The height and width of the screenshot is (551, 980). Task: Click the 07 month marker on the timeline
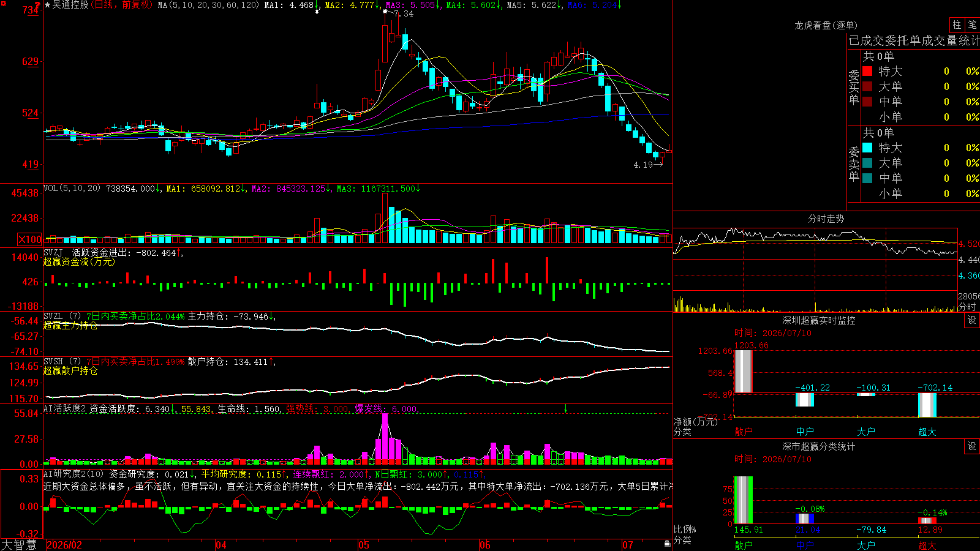(628, 545)
